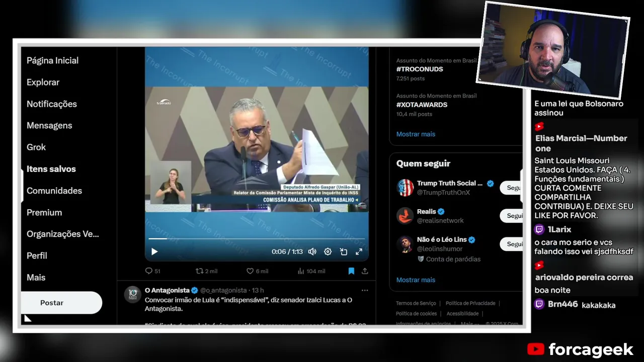Remove bookmark with the blue bookmark icon
The width and height of the screenshot is (644, 362).
[351, 271]
